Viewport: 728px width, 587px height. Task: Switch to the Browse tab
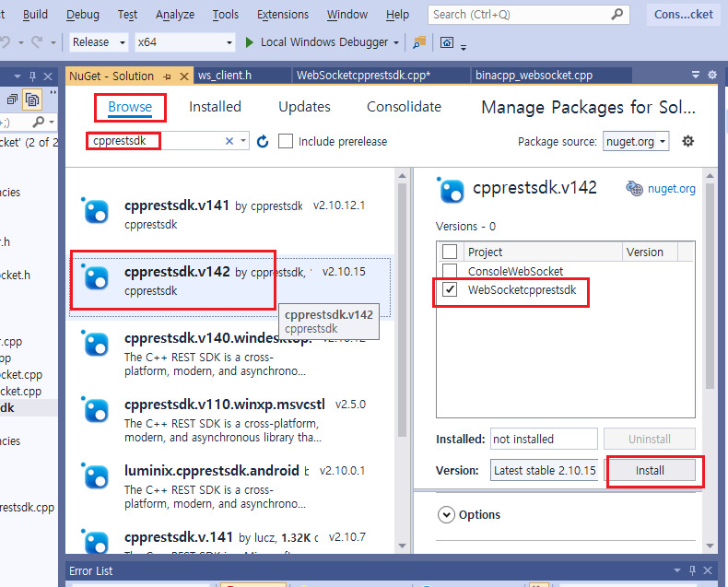click(x=130, y=107)
